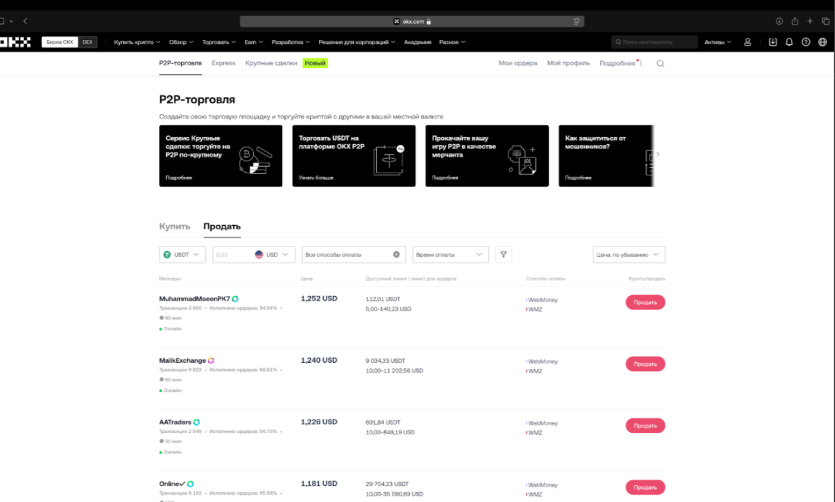This screenshot has height=502, width=835.
Task: Expand Решения для корпораций menu
Action: click(x=357, y=42)
